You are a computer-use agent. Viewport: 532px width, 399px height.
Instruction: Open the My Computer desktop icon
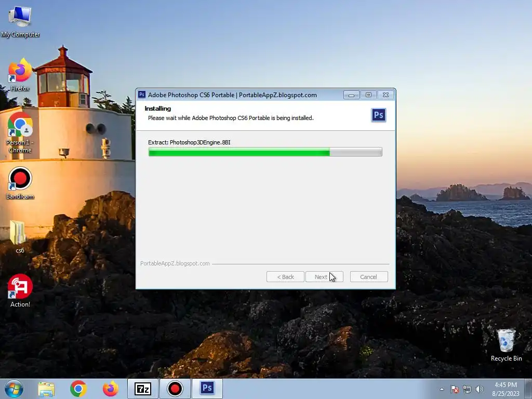click(x=20, y=21)
